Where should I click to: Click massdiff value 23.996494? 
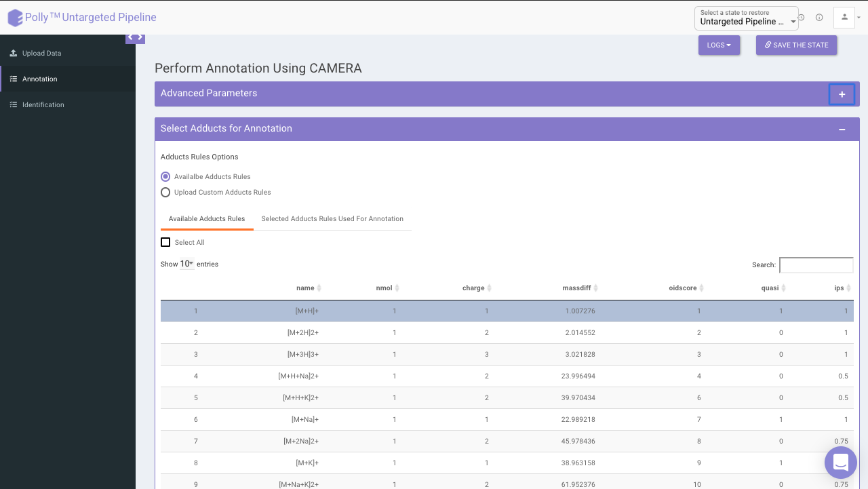[x=580, y=376]
